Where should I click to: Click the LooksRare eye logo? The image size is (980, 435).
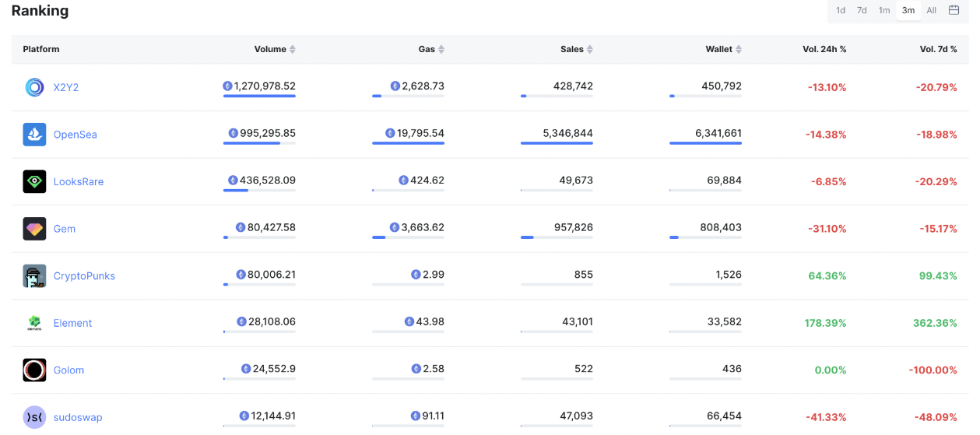click(34, 181)
